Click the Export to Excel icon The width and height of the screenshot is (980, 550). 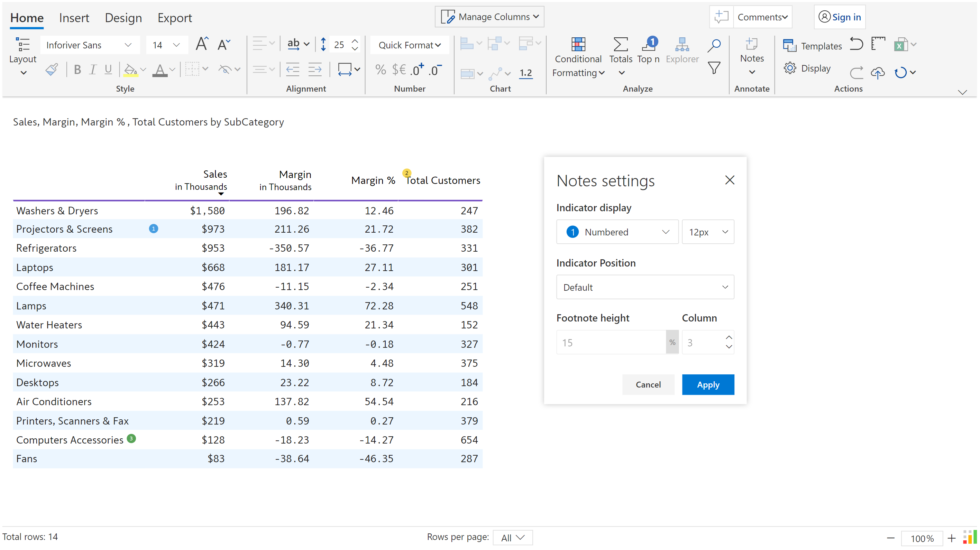[x=900, y=45]
